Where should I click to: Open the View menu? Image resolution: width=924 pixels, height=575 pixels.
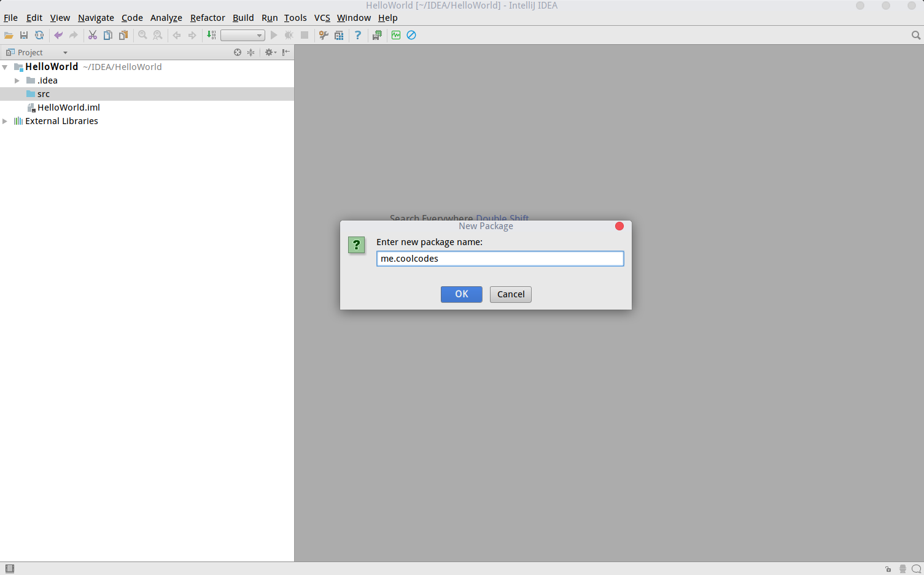(x=60, y=18)
